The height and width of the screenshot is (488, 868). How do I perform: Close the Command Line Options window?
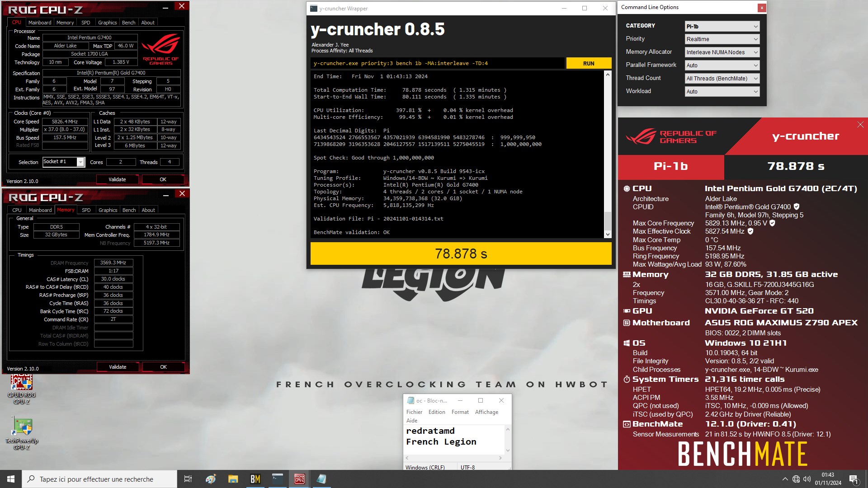762,8
